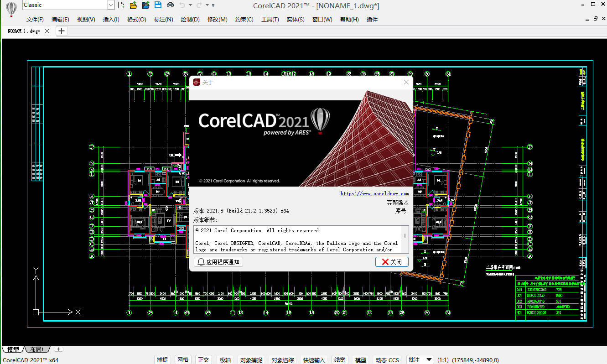Add a new layout sheet with plus
This screenshot has height=364, width=607.
[x=58, y=349]
